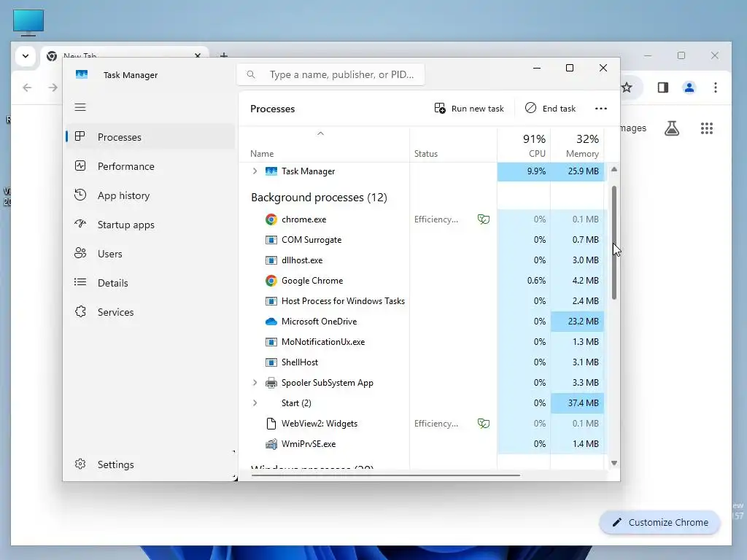Select the Google Chrome process row
Viewport: 747px width, 560px height.
click(x=423, y=281)
